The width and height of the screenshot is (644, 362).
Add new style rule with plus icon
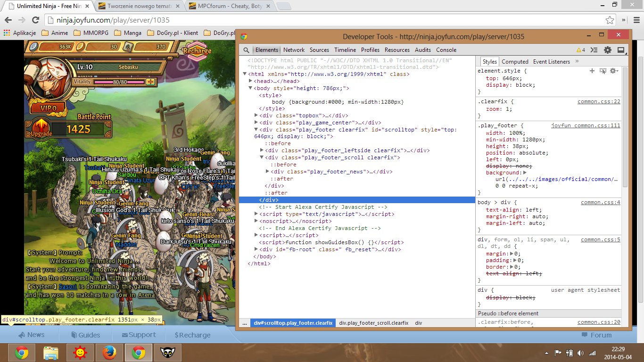592,71
